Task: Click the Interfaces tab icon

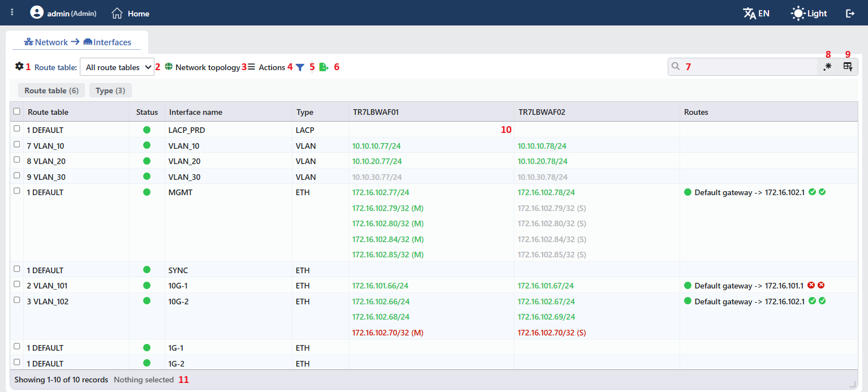Action: tap(88, 42)
